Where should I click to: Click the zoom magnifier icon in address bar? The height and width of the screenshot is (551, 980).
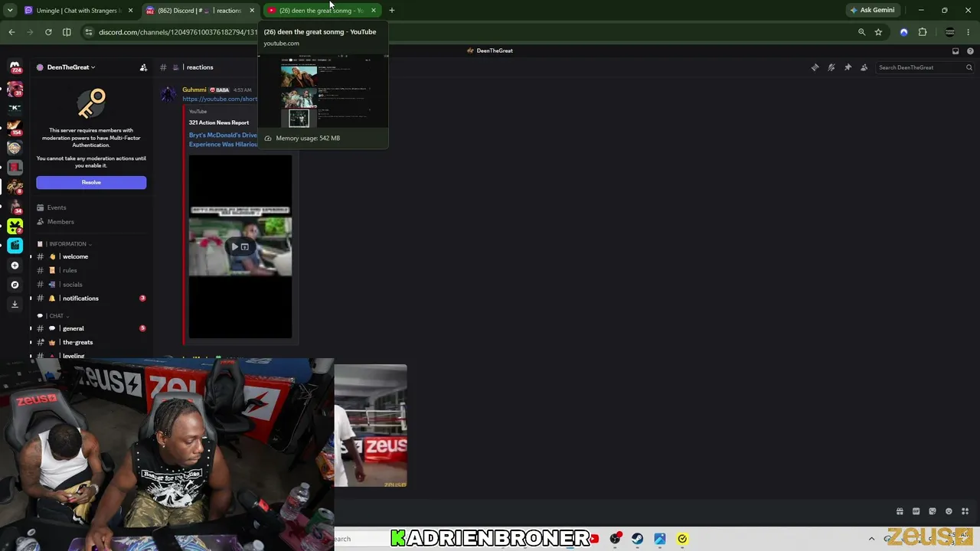pos(862,32)
